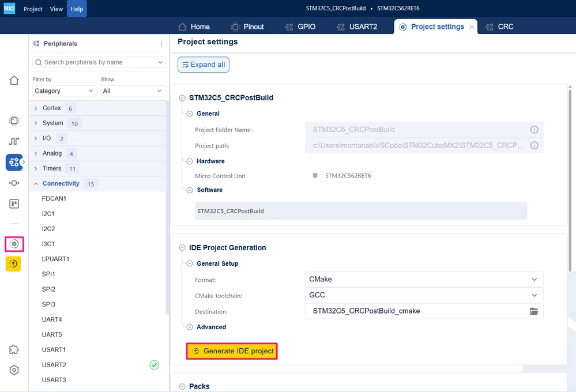
Task: Open the Format CMake dropdown
Action: (x=424, y=280)
